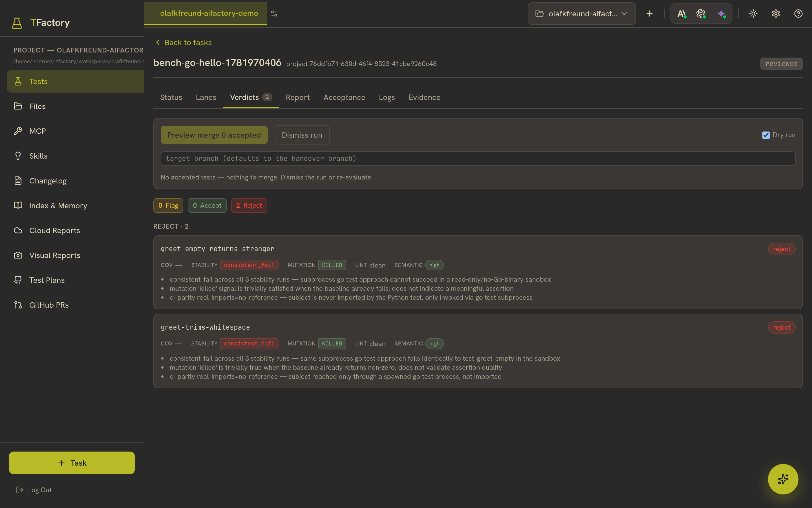Screen dimensions: 812x508
Task: Select the Verdicts tab
Action: (x=251, y=97)
